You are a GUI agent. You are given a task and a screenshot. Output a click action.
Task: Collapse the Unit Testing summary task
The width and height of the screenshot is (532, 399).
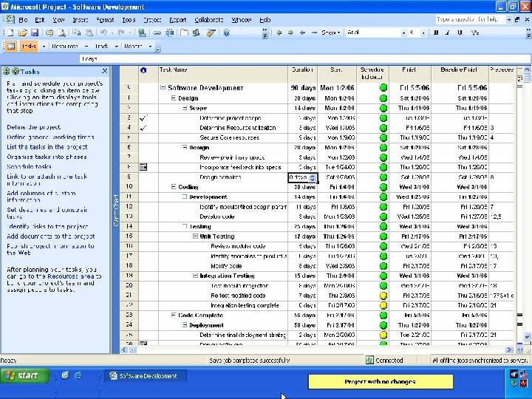(195, 236)
